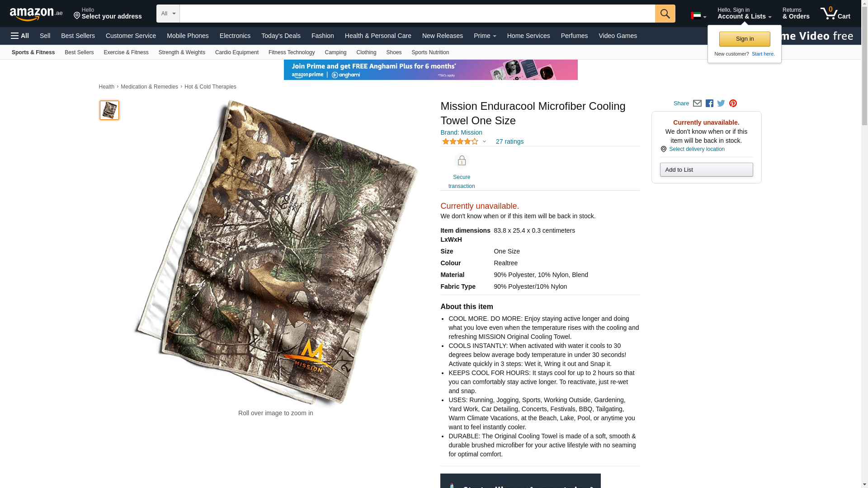The image size is (868, 488).
Task: Click the Add to List button
Action: point(706,170)
